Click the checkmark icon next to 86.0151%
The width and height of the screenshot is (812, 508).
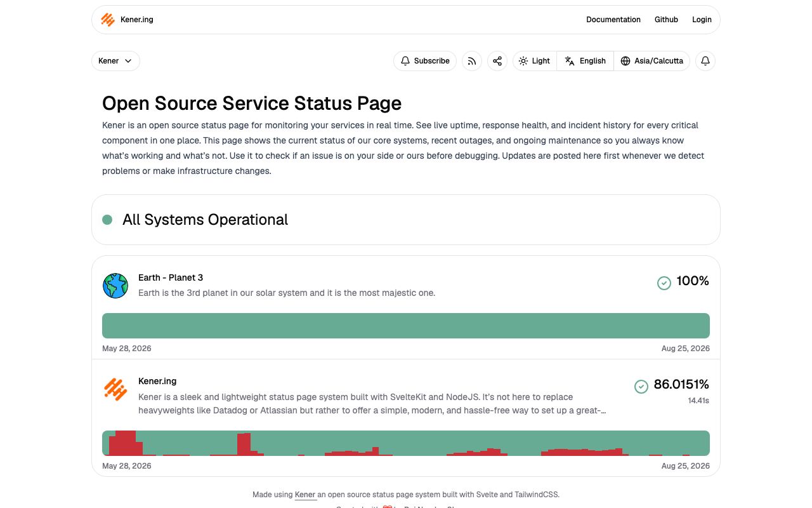click(x=641, y=386)
